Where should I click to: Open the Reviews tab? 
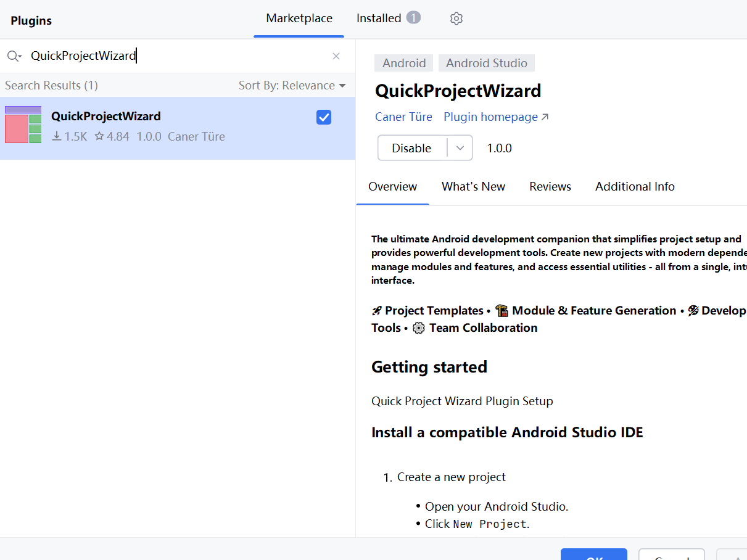tap(550, 186)
